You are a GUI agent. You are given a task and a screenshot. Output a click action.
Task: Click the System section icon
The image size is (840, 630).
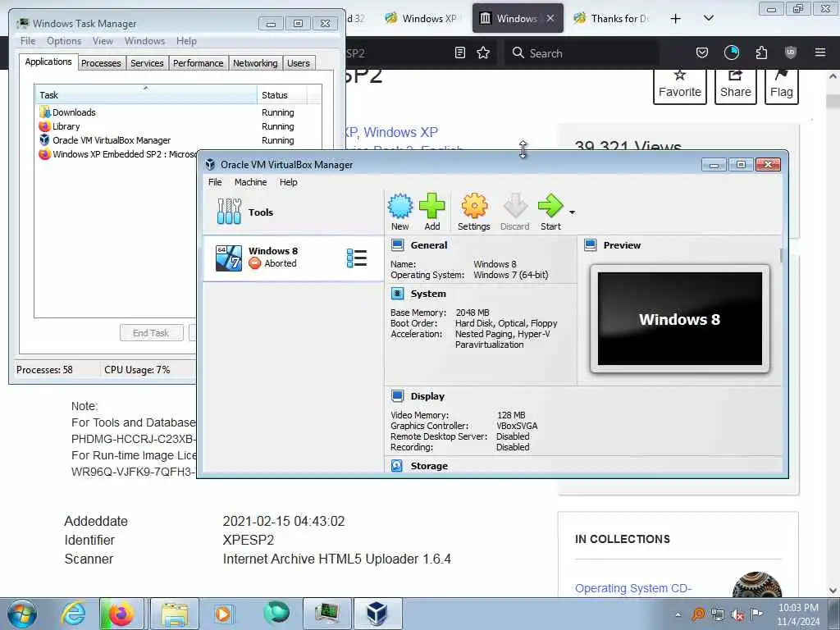398,294
